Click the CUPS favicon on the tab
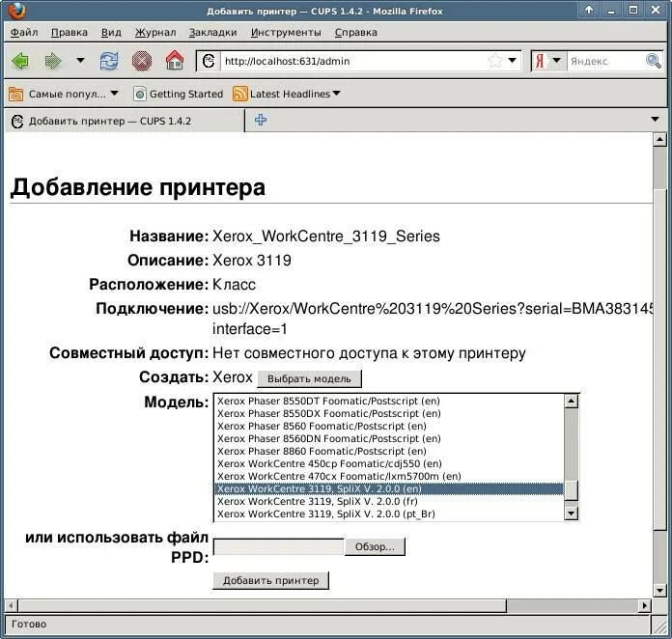672x639 pixels. [17, 122]
